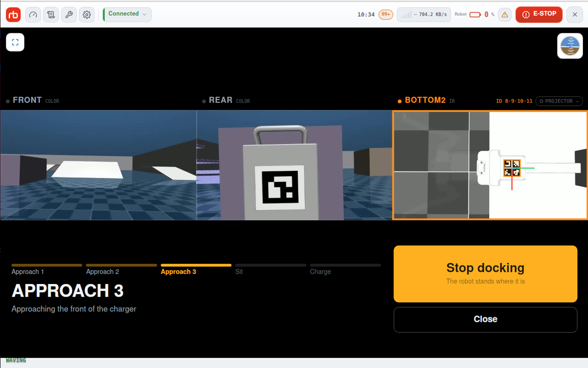Open the 99+ notifications badge
The width and height of the screenshot is (588, 368).
(386, 14)
